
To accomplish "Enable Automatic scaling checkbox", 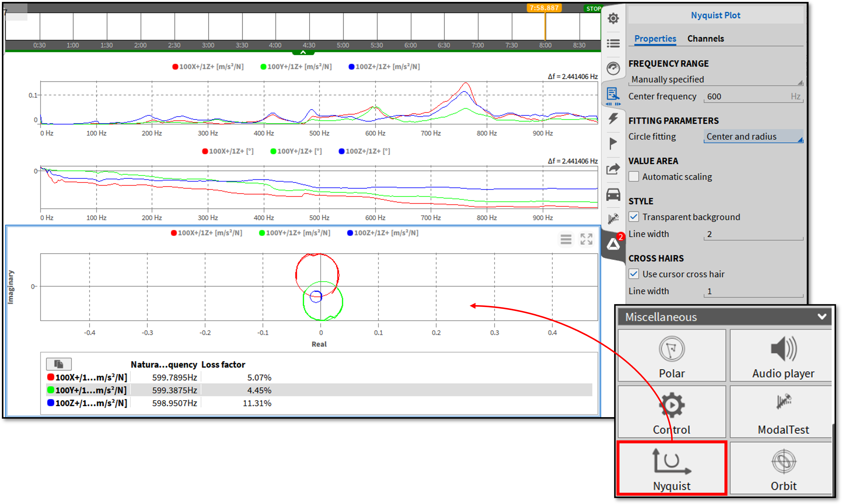I will coord(634,177).
